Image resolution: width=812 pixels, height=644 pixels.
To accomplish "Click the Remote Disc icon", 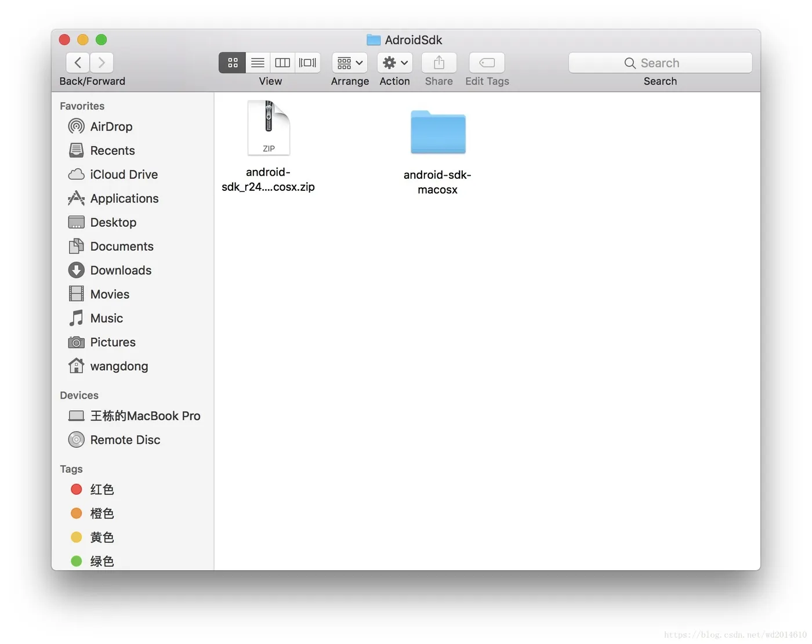I will pyautogui.click(x=76, y=440).
